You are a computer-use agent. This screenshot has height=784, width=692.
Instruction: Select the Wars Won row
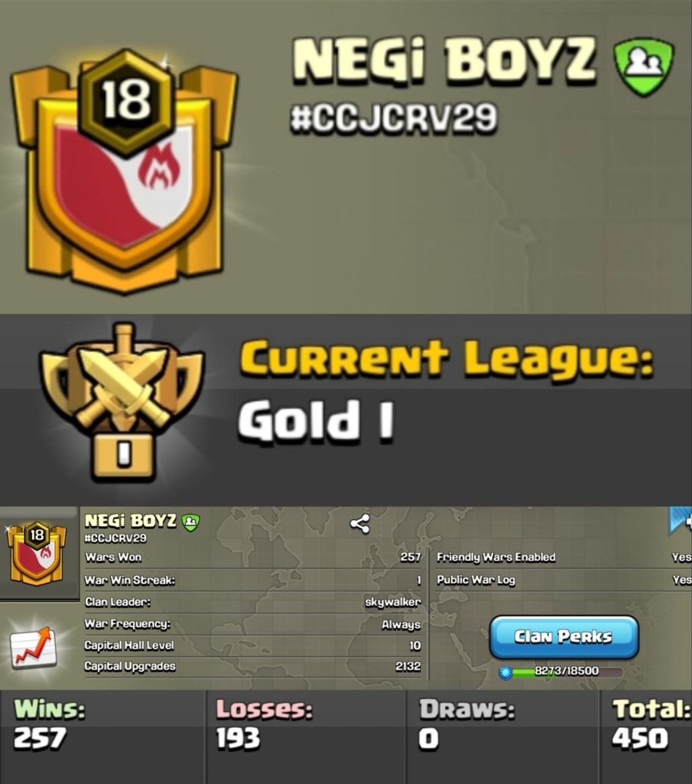pyautogui.click(x=253, y=557)
